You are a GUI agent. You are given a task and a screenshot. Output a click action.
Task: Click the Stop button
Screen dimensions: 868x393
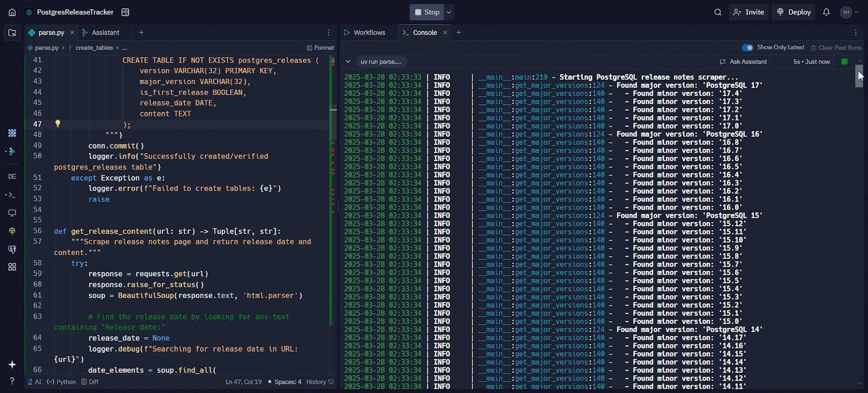(427, 12)
